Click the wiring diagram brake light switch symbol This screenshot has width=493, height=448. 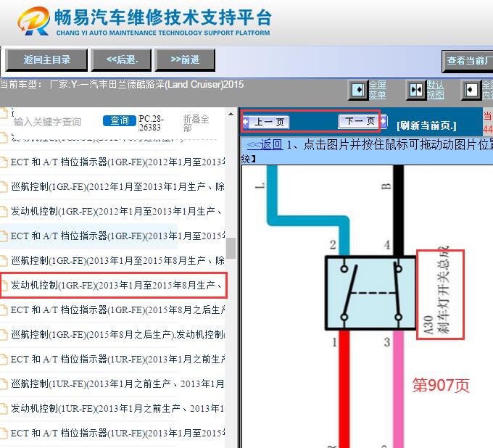[x=370, y=293]
